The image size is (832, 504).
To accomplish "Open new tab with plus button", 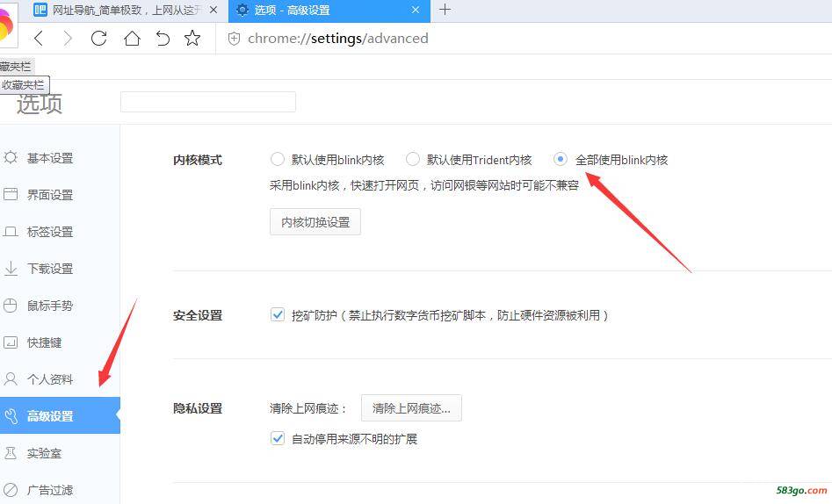I will (x=445, y=10).
